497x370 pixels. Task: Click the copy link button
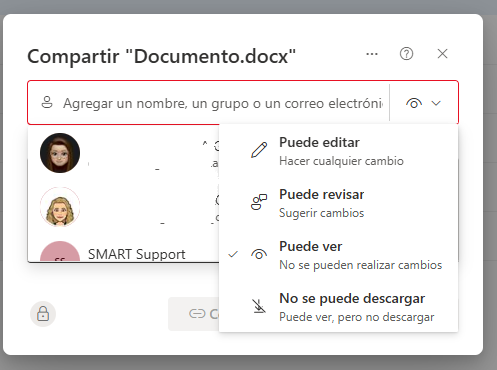point(194,314)
